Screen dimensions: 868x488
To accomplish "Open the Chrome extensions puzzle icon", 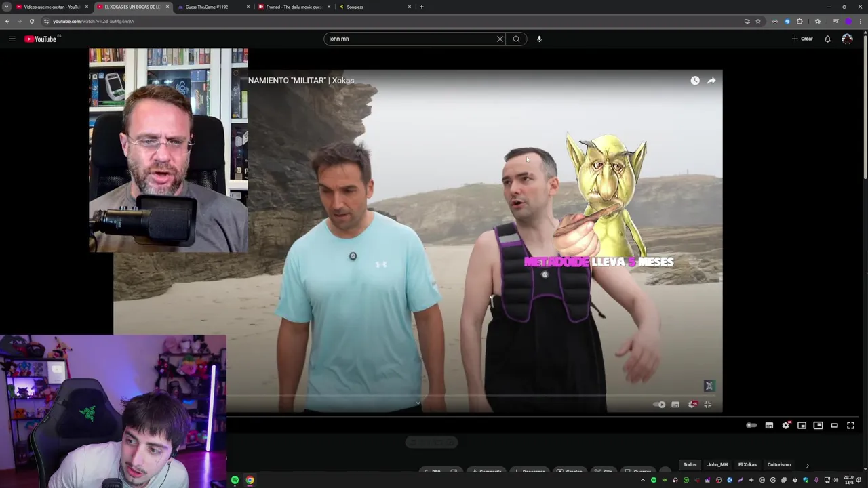I will pyautogui.click(x=800, y=21).
